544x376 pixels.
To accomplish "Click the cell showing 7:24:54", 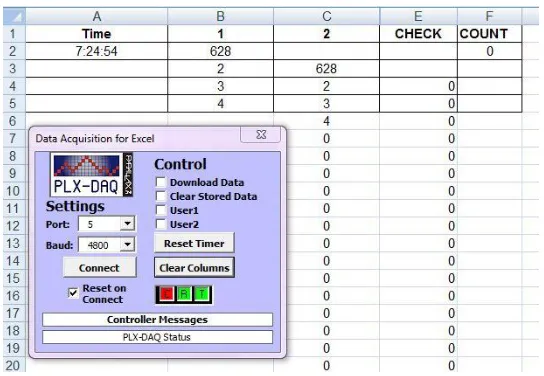I will [96, 51].
